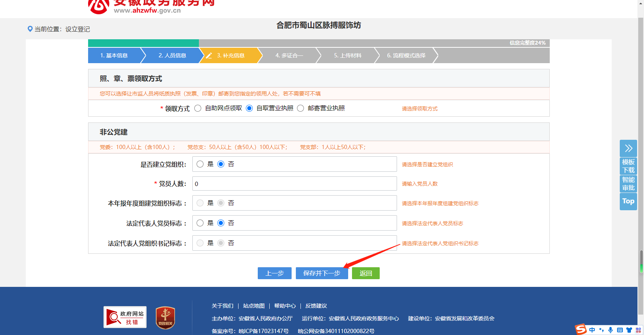Go to step 6 流程模式选择
Viewport: 644px width, 335px height.
pyautogui.click(x=406, y=55)
